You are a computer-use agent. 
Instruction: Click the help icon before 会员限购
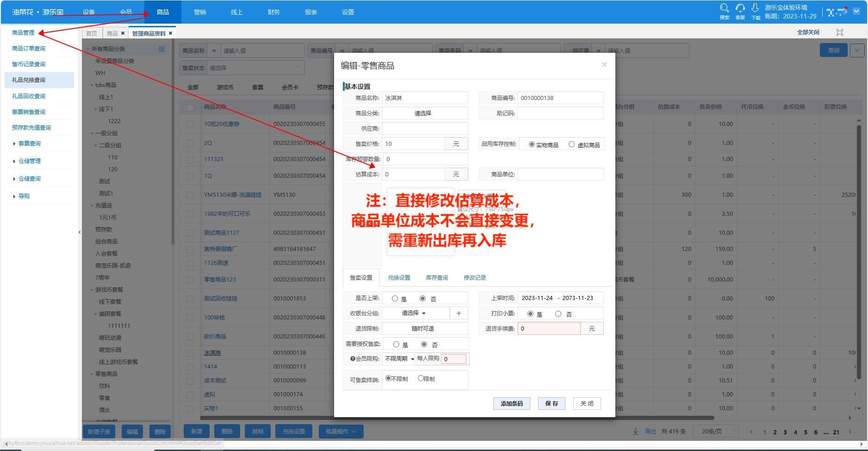coord(353,359)
